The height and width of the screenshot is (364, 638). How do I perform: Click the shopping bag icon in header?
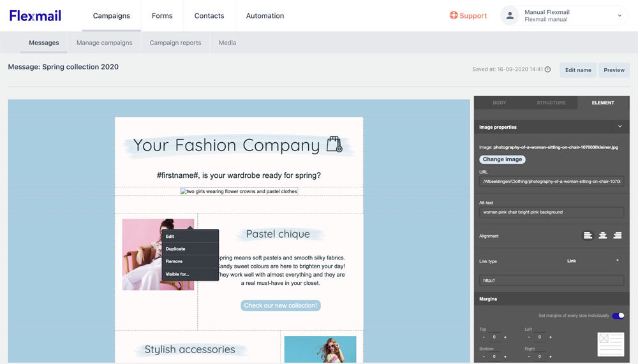click(x=334, y=145)
